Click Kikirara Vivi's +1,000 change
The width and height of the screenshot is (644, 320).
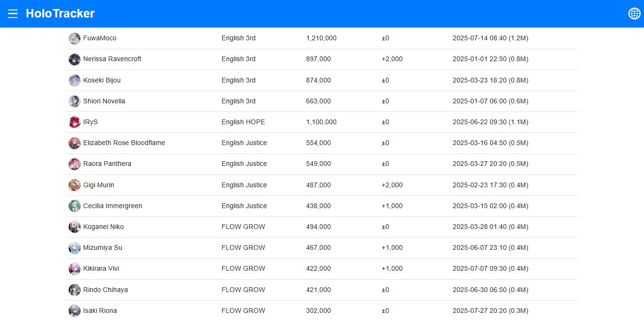coord(392,268)
